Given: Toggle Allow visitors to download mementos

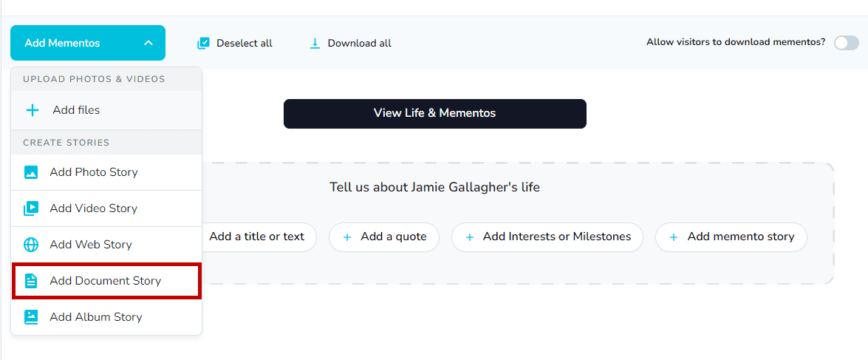Looking at the screenshot, I should point(846,43).
